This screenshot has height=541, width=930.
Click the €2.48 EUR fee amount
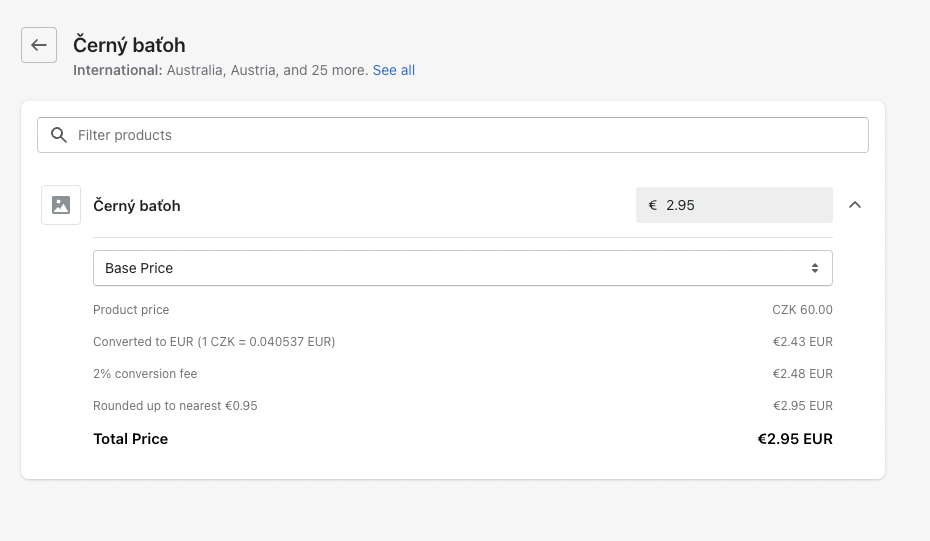(802, 374)
